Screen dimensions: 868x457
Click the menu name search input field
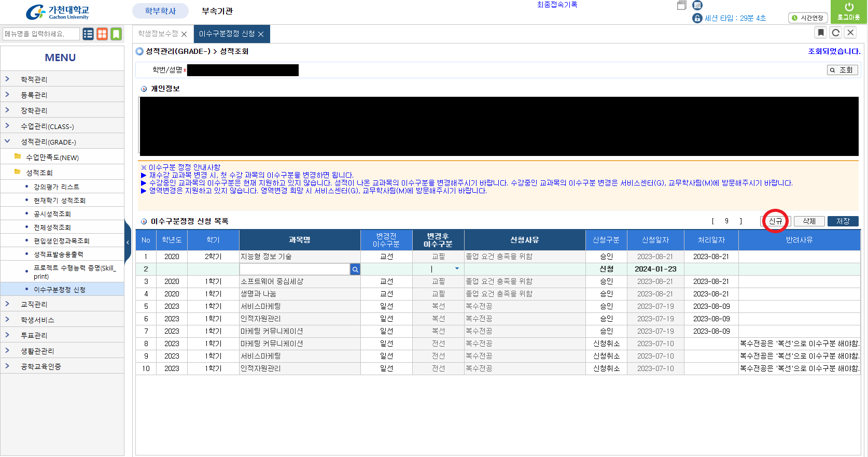(41, 34)
